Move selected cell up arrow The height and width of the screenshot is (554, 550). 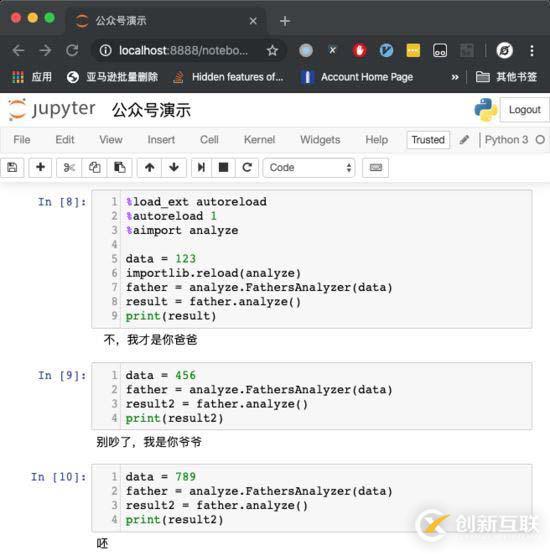point(149,167)
